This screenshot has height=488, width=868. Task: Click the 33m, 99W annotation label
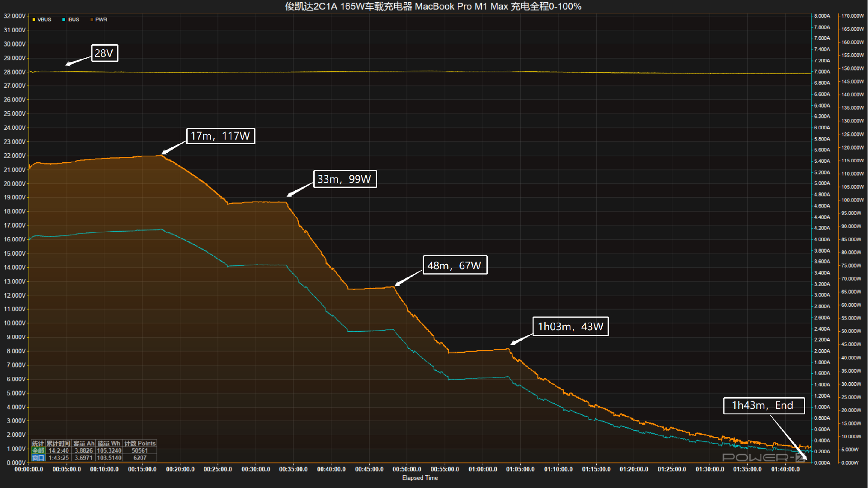[344, 179]
